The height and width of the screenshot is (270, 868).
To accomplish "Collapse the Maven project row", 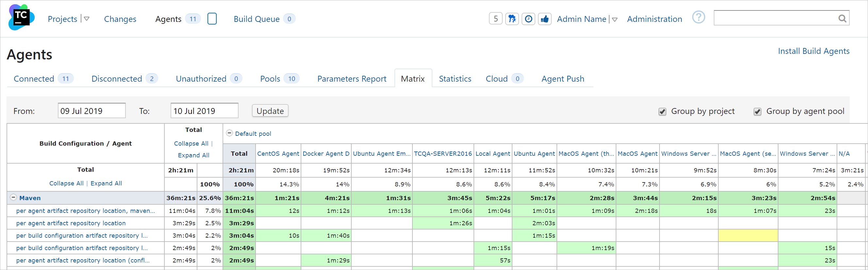I will 13,198.
